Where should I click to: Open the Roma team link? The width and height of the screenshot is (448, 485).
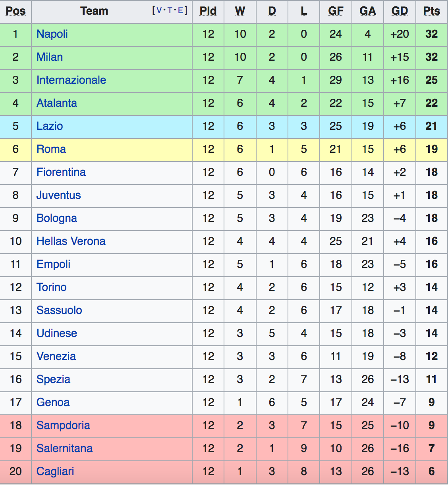pos(51,149)
